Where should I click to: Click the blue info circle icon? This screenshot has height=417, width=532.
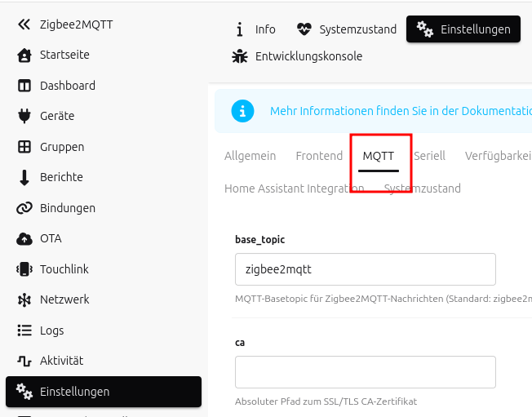point(242,111)
